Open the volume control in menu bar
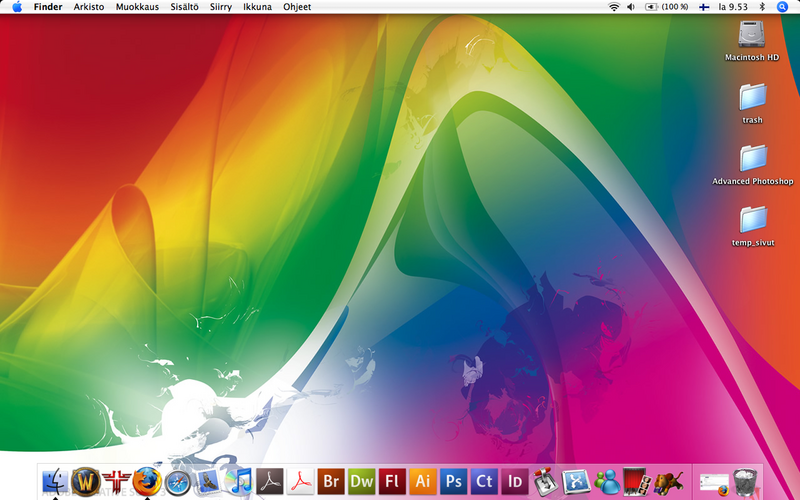The width and height of the screenshot is (800, 500). pyautogui.click(x=631, y=7)
